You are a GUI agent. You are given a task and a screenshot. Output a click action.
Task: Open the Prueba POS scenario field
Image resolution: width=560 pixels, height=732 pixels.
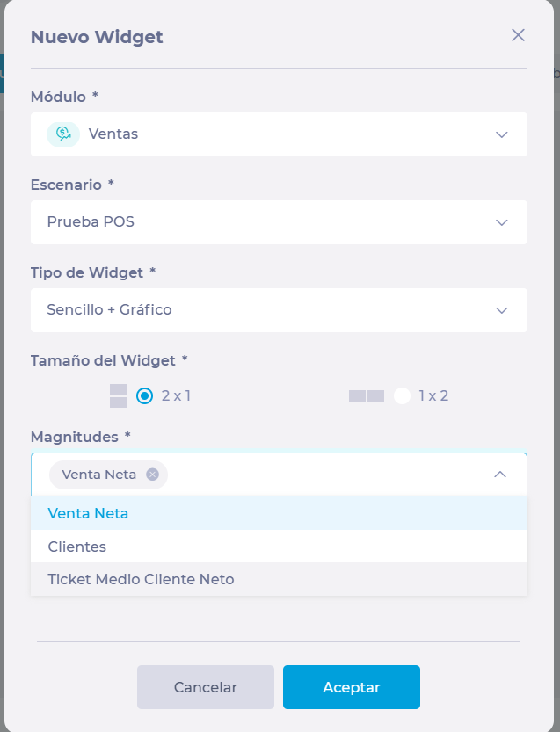pos(279,222)
